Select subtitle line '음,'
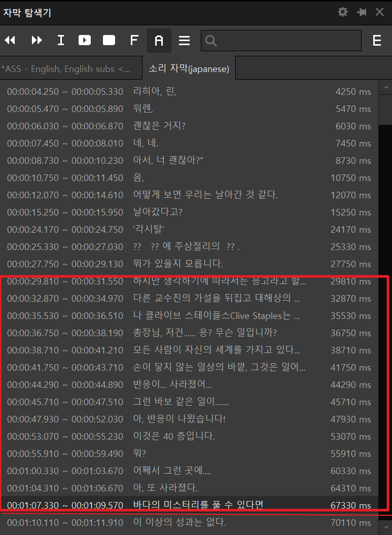Viewport: 392px width, 535px height. pos(189,178)
